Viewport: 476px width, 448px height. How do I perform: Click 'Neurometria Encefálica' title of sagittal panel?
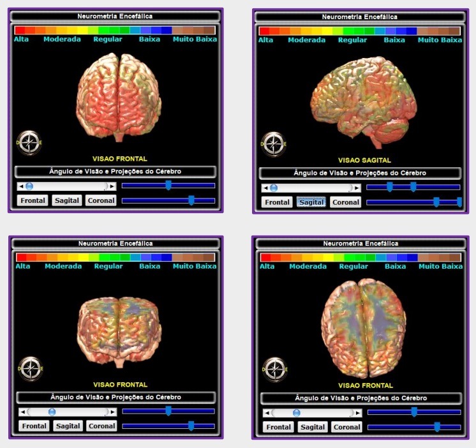coord(359,17)
